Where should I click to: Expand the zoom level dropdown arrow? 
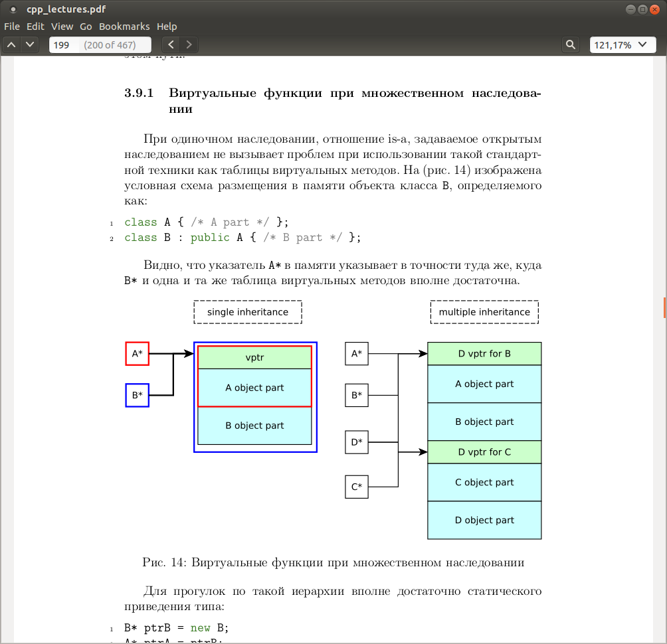coord(643,44)
